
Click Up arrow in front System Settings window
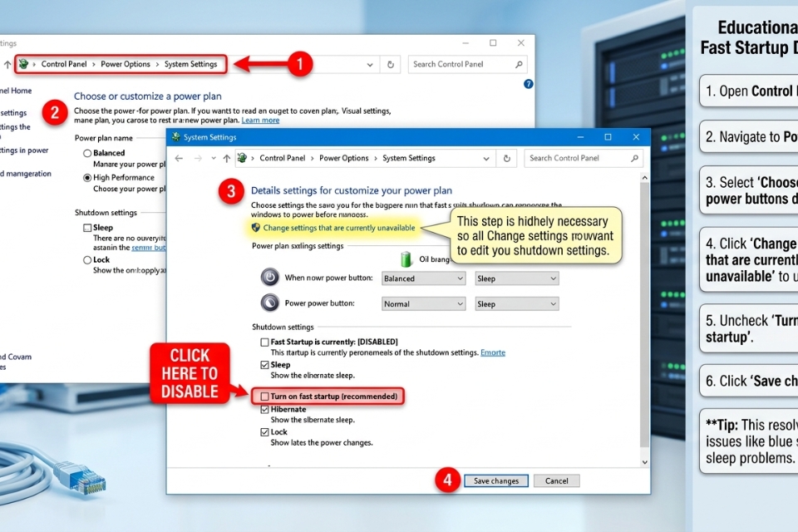coord(226,158)
